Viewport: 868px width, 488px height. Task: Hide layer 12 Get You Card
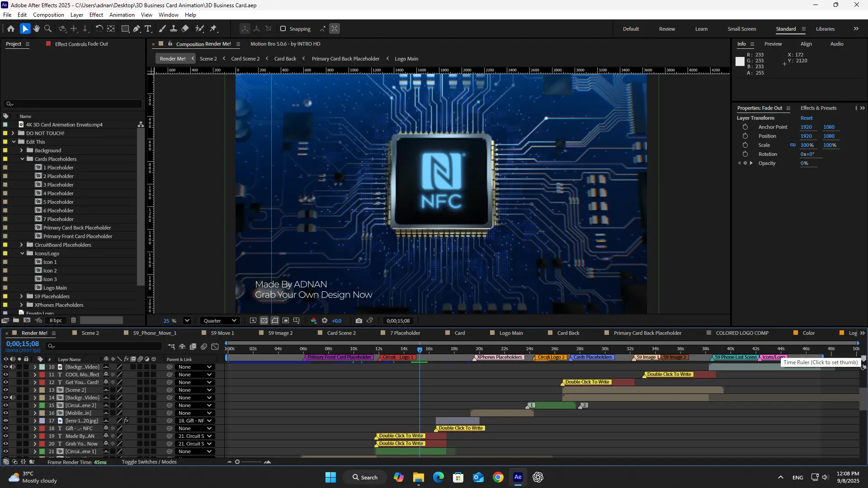pyautogui.click(x=6, y=382)
